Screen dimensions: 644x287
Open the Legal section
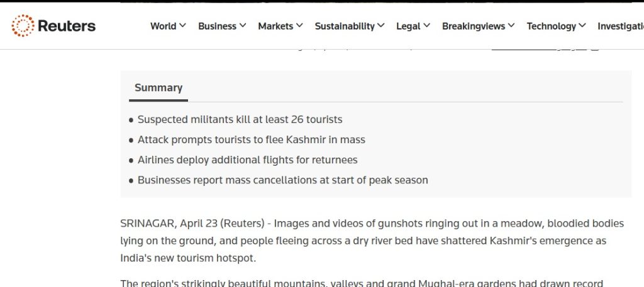(408, 26)
